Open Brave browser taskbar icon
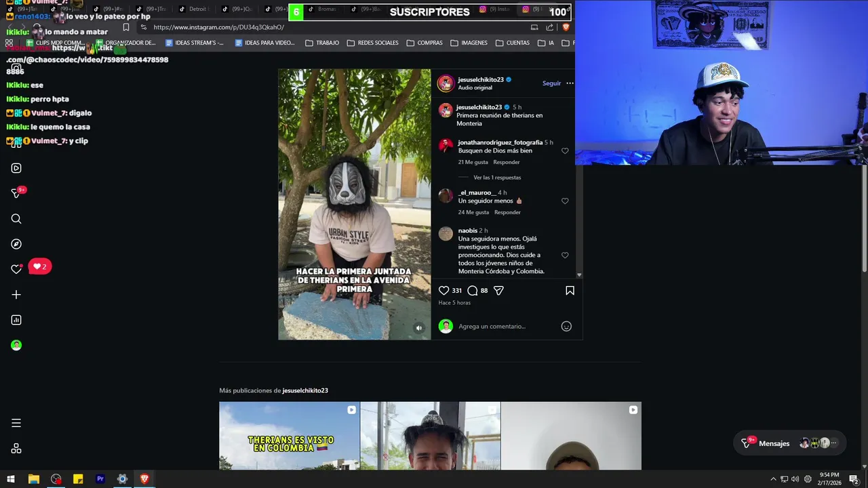Viewport: 868px width, 488px height. coord(144,479)
